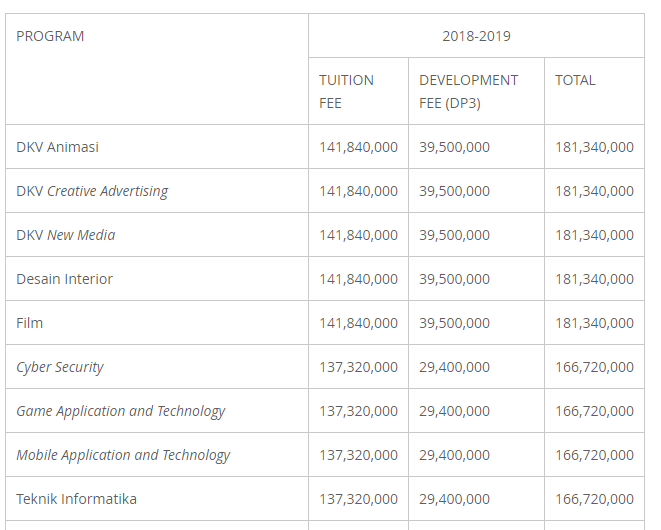Viewport: 661px width, 530px height.
Task: Click the Cyber Security program name
Action: click(60, 367)
